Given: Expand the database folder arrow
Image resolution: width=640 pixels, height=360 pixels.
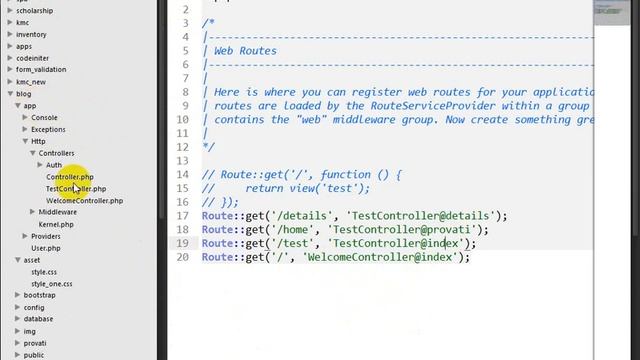Looking at the screenshot, I should click(18, 319).
